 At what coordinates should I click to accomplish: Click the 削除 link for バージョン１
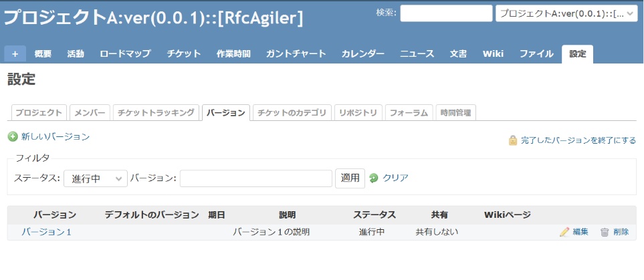621,232
